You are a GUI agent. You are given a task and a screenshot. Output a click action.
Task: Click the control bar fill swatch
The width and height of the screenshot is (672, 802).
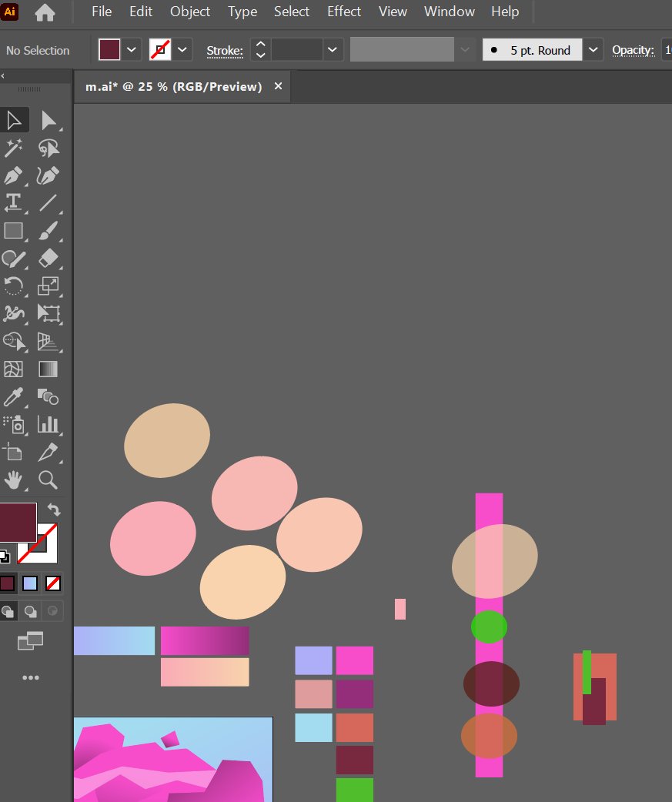click(109, 50)
